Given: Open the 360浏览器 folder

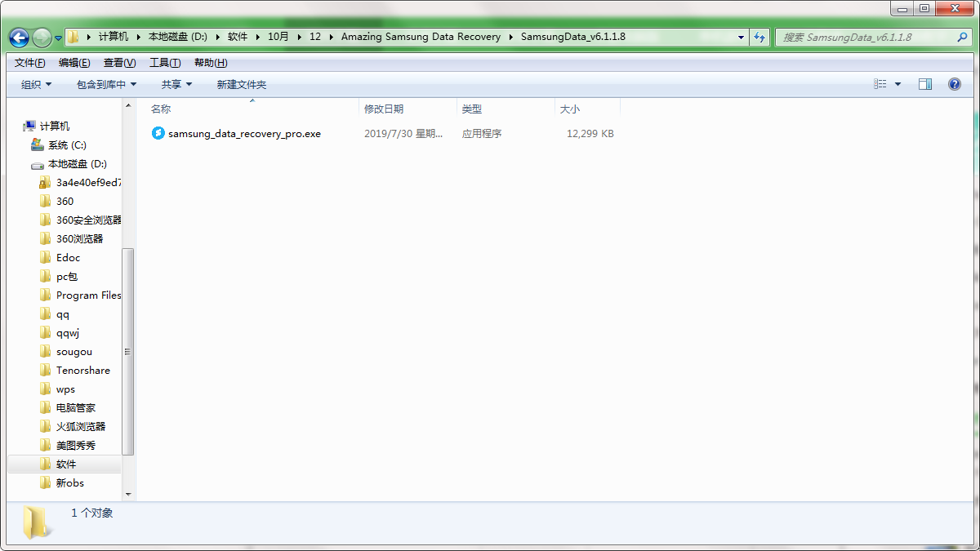Looking at the screenshot, I should point(80,238).
